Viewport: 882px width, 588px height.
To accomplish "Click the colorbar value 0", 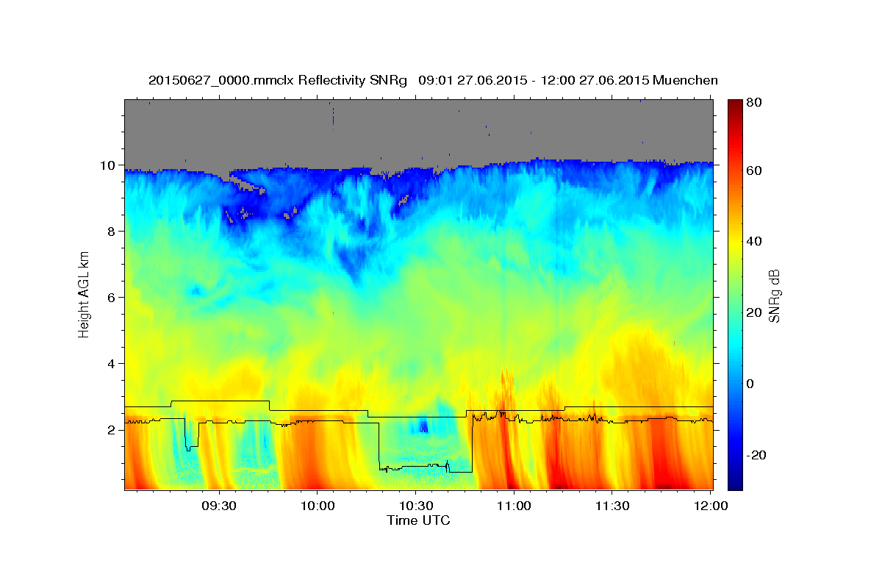I will 750,384.
